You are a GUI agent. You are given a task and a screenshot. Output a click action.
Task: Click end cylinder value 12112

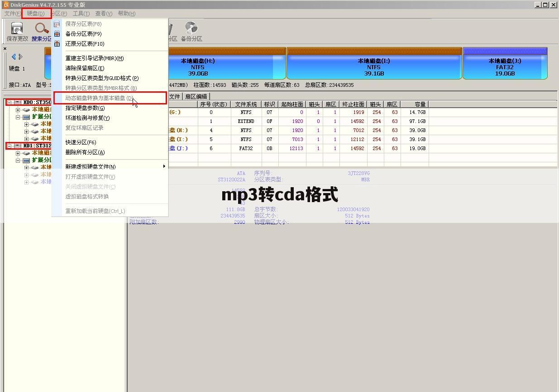[x=357, y=140]
